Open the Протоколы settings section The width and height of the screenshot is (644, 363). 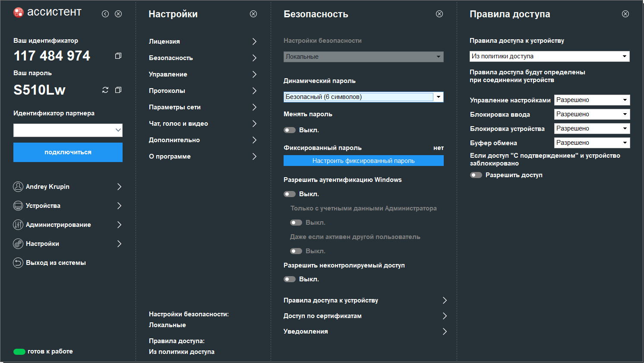(x=202, y=91)
